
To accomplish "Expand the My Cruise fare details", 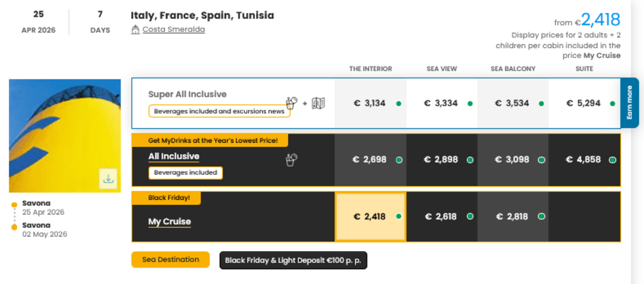I will (x=170, y=222).
